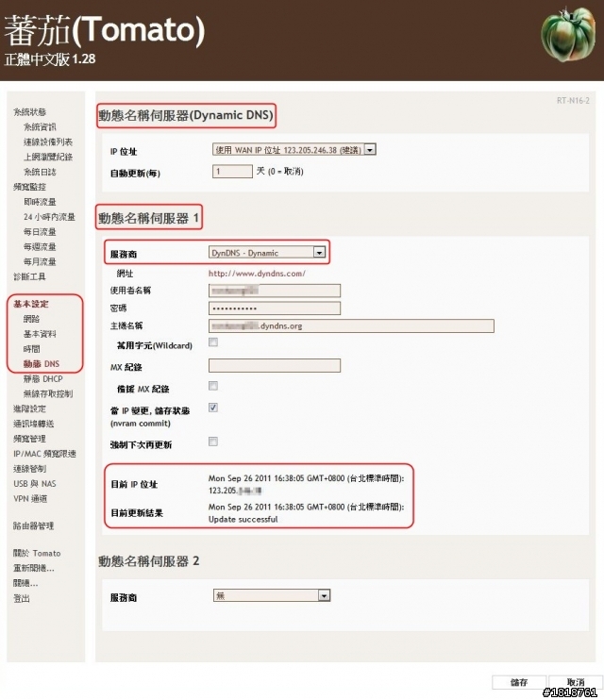Click the 使用者名稱 input field

coord(275,291)
